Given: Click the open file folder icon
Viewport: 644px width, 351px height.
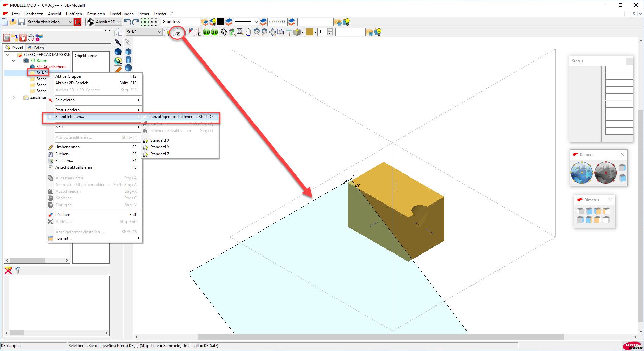Looking at the screenshot, I should (13, 22).
